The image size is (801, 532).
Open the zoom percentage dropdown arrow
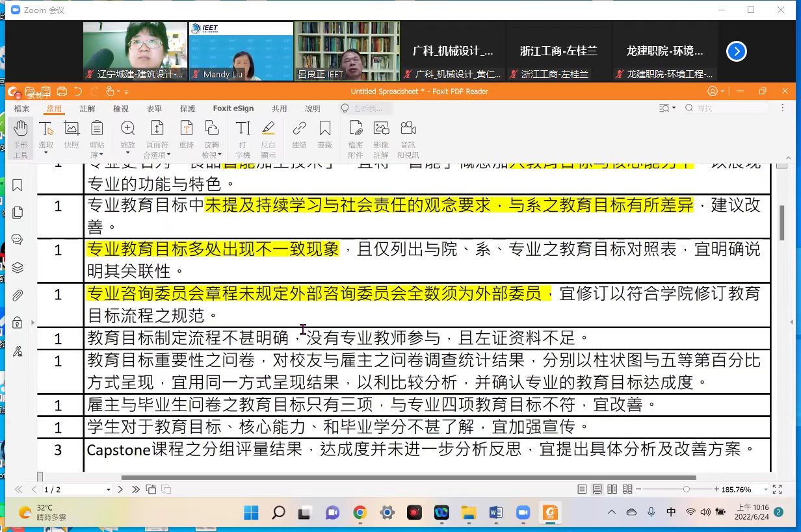[x=765, y=490]
